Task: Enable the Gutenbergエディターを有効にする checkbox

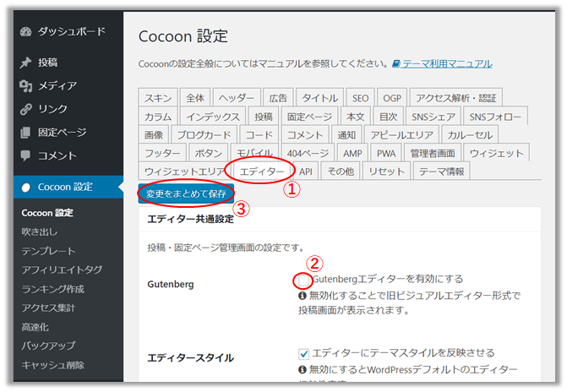Action: click(303, 280)
